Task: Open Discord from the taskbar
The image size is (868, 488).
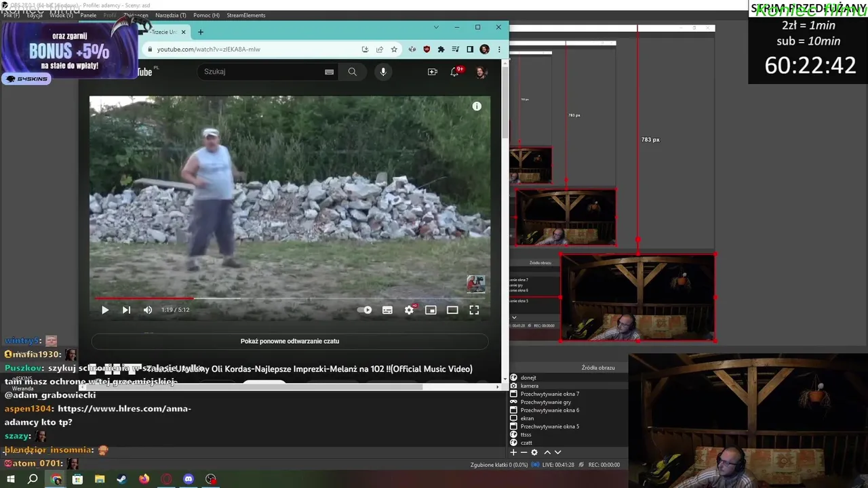Action: pyautogui.click(x=189, y=479)
